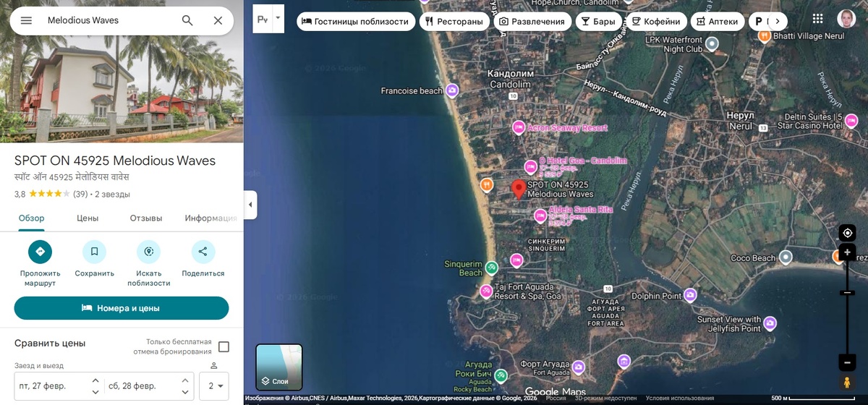Open the guests count dropdown
Viewport: 868px width, 405px height.
pyautogui.click(x=214, y=385)
